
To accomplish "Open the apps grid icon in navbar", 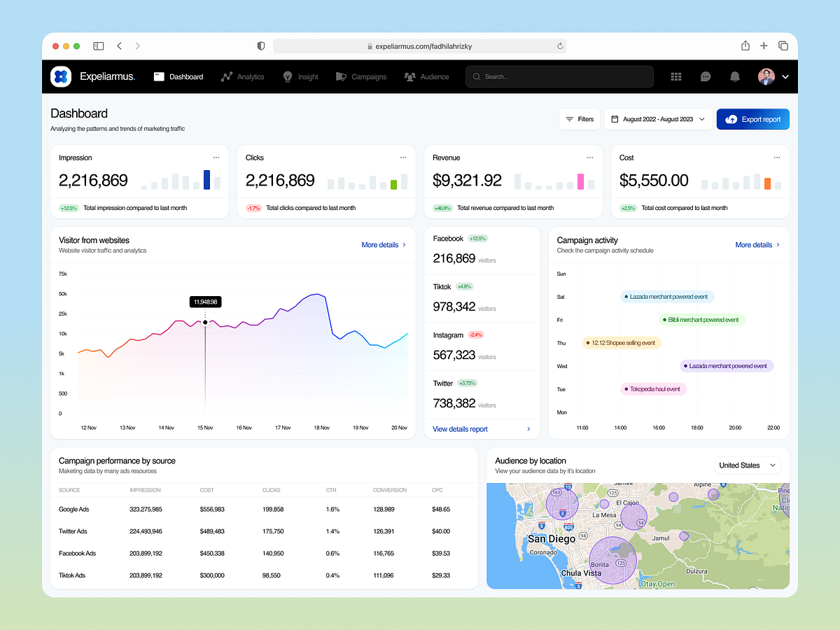I will (676, 76).
